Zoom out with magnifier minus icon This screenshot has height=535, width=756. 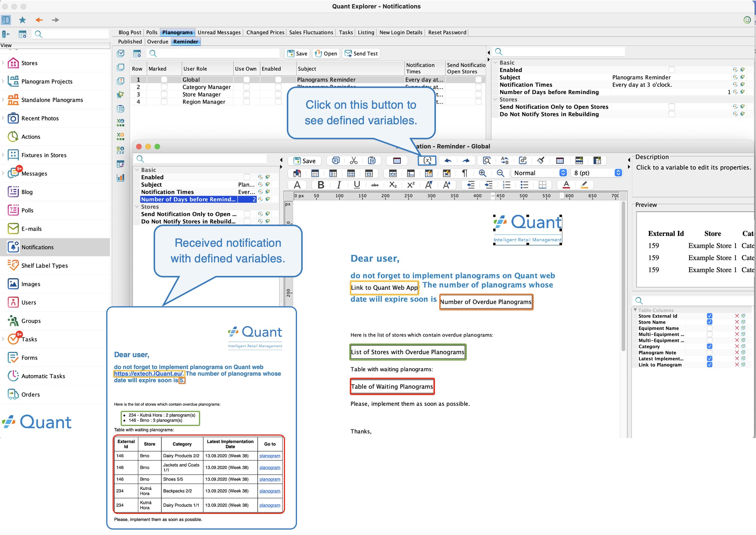click(500, 173)
